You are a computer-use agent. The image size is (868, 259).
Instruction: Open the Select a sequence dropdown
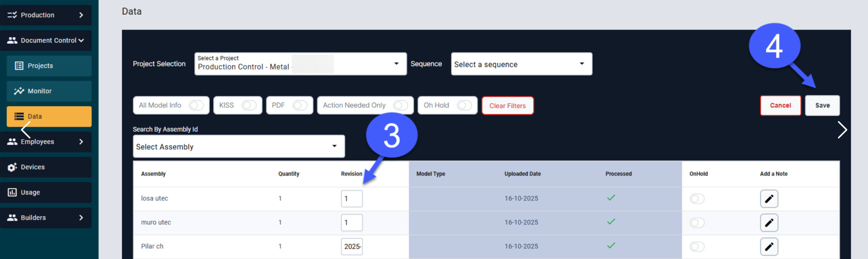[521, 64]
